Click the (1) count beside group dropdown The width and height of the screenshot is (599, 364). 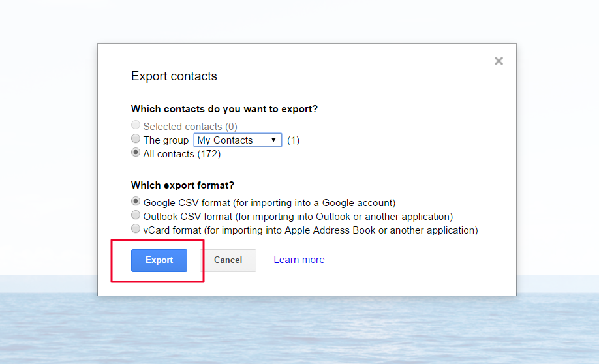coord(293,140)
